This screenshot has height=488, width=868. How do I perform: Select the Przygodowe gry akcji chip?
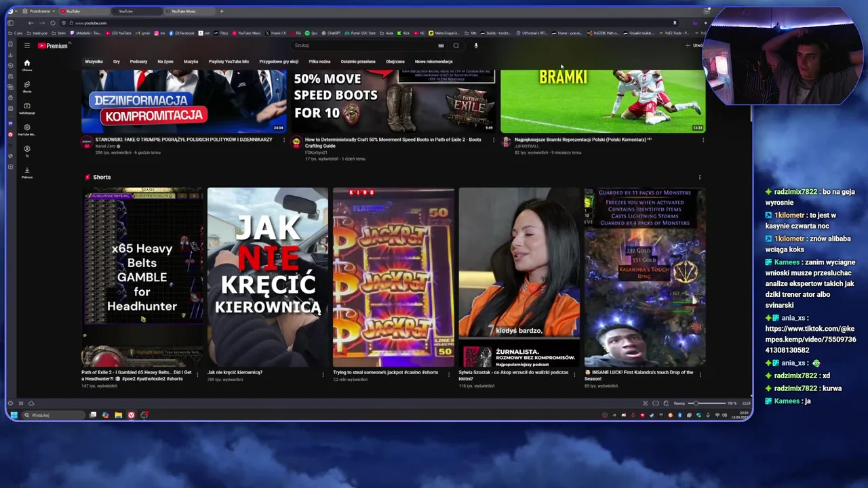coord(279,62)
